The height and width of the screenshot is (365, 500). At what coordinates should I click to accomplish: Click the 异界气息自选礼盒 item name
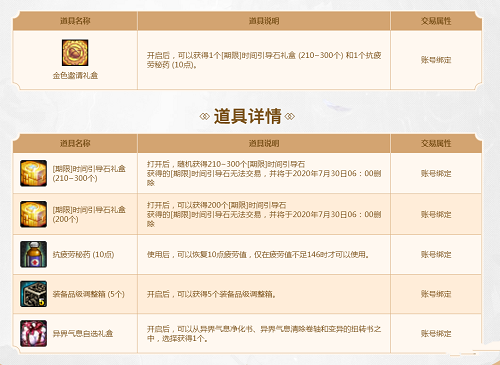(x=83, y=334)
